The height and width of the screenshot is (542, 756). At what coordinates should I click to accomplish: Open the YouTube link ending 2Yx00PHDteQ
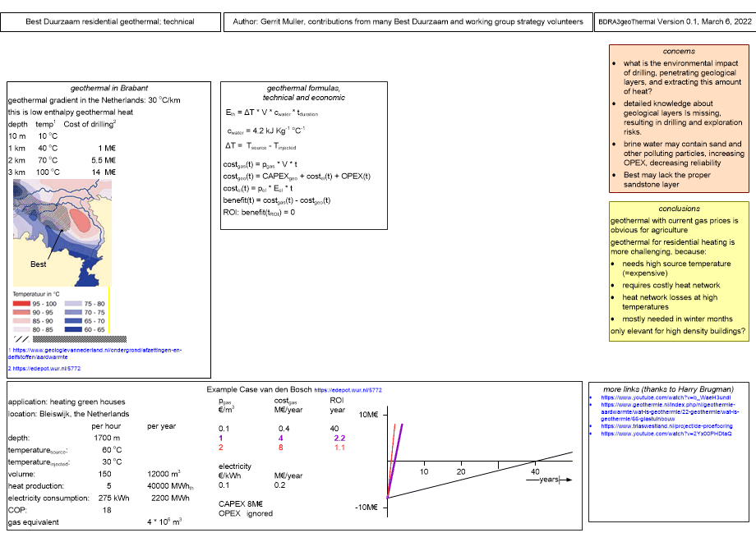(x=666, y=434)
